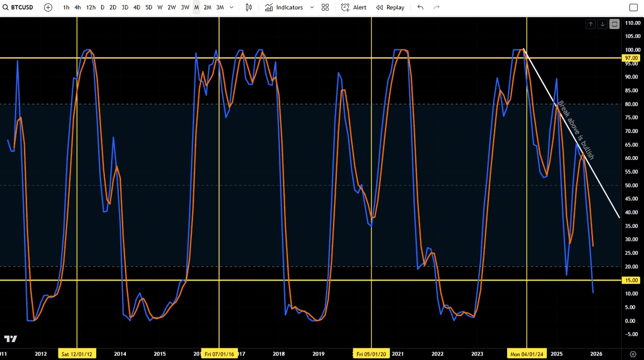Click the 2014 label on time axis
Image resolution: width=644 pixels, height=360 pixels.
tap(120, 354)
